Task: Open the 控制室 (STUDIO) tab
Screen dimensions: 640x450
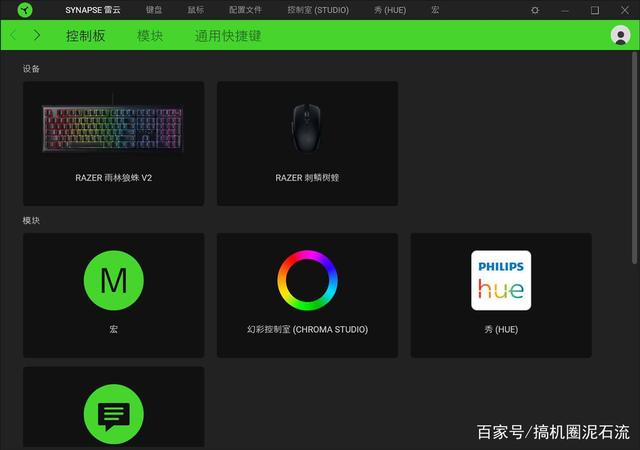Action: tap(318, 10)
